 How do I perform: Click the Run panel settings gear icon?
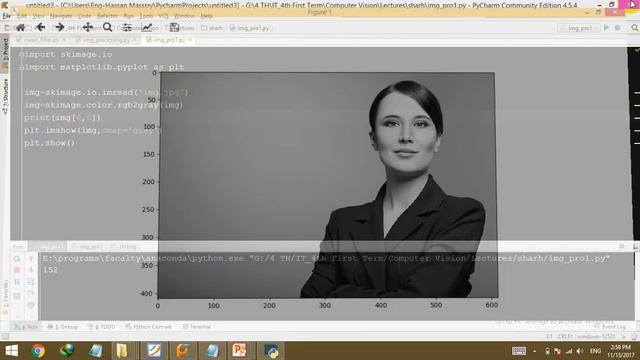click(x=622, y=247)
